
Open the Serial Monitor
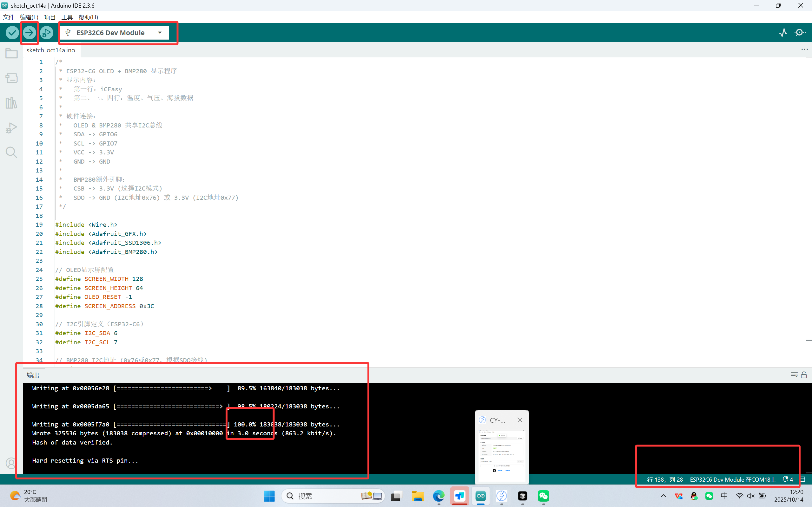pos(800,33)
